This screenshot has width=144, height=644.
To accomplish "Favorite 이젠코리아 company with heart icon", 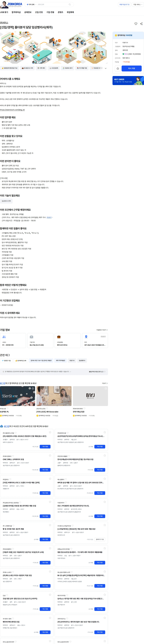I will (x=66, y=503).
